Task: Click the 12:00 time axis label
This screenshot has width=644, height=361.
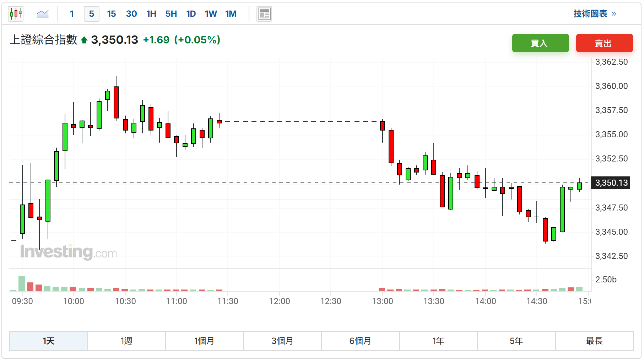Action: tap(280, 301)
